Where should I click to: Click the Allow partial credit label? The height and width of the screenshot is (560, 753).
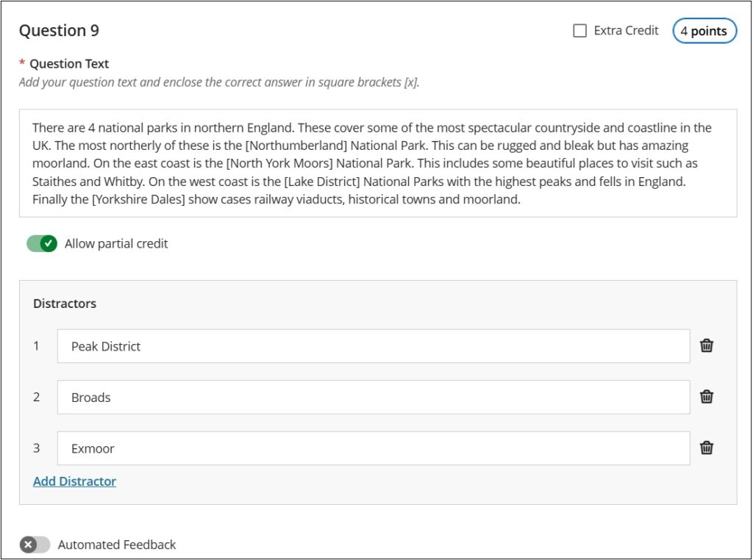[116, 244]
